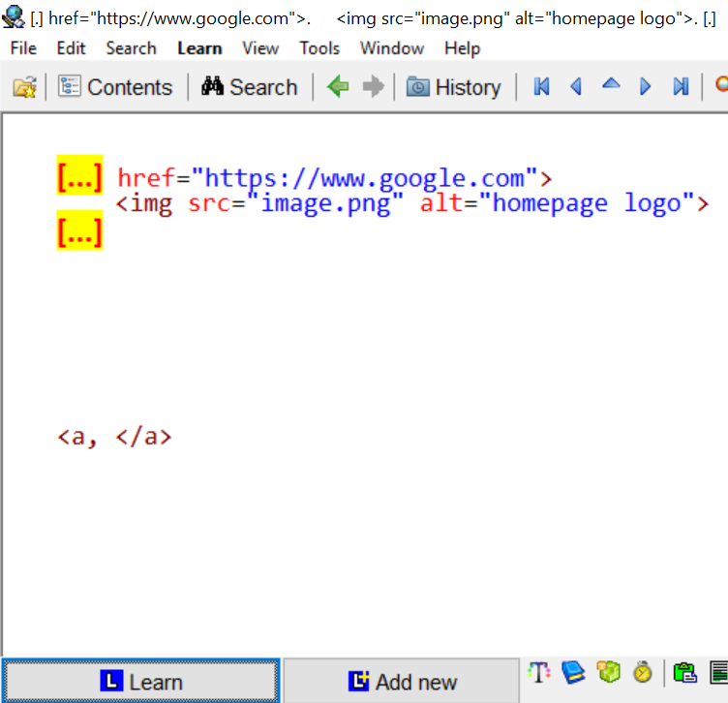Click the green cubes icon
Image resolution: width=728 pixels, height=703 pixels.
(x=608, y=672)
